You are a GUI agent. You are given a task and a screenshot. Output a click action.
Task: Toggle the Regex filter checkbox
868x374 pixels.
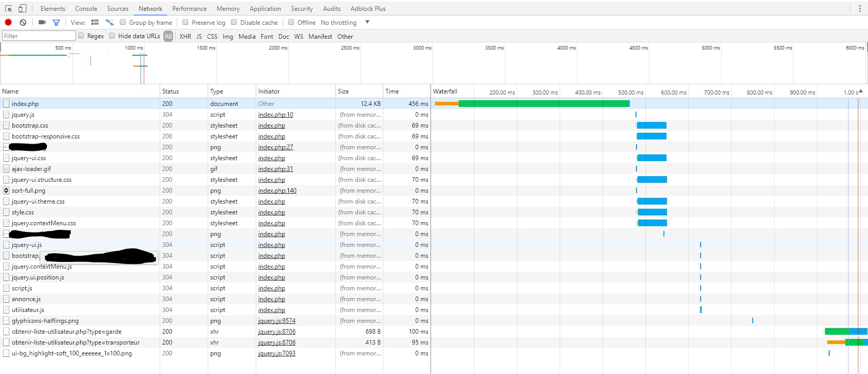click(x=81, y=36)
